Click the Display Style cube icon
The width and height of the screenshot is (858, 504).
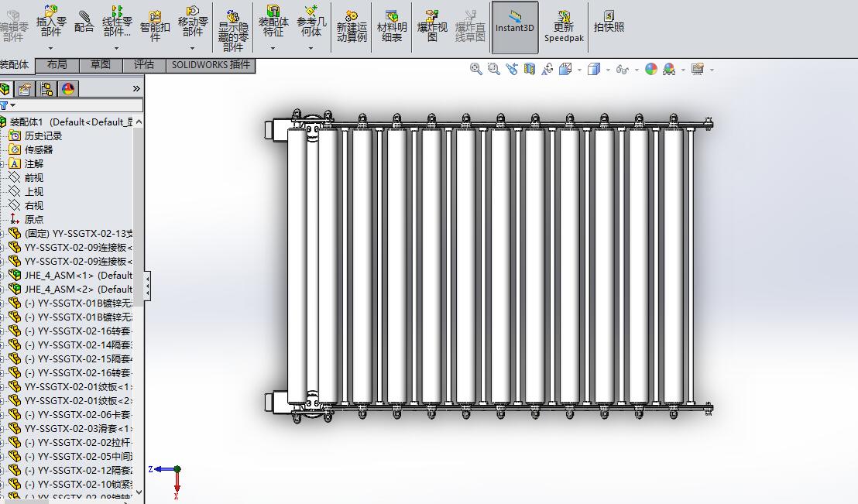pyautogui.click(x=594, y=69)
